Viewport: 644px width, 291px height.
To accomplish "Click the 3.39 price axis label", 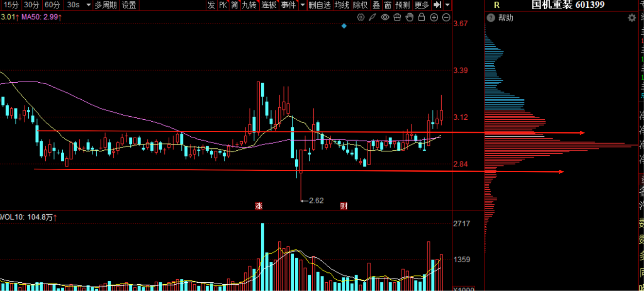I will [x=460, y=70].
